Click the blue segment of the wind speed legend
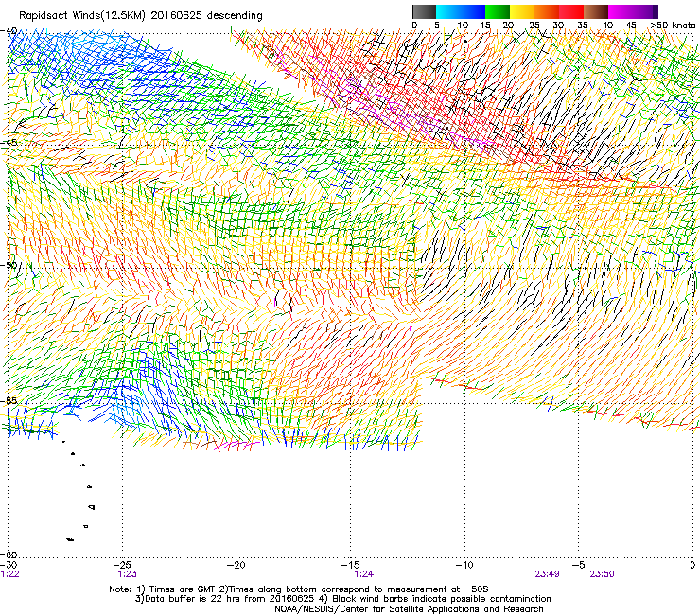The height and width of the screenshot is (615, 700). tap(461, 11)
